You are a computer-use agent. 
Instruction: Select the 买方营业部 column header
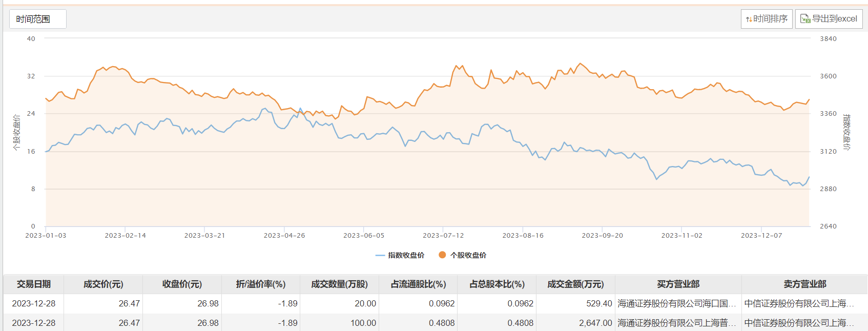[678, 284]
